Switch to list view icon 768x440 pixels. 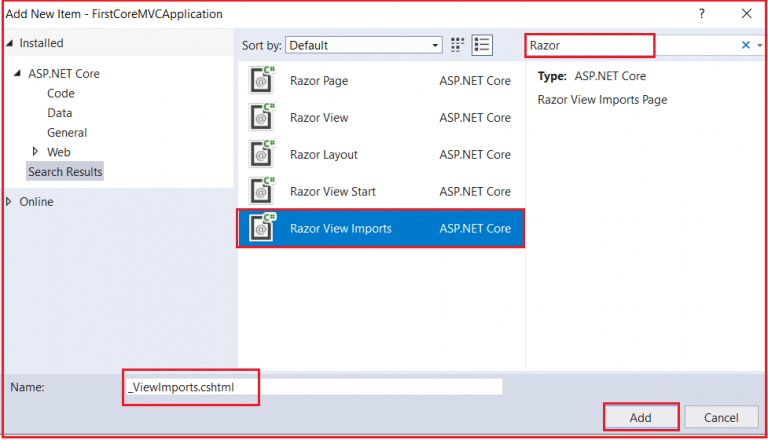click(483, 45)
